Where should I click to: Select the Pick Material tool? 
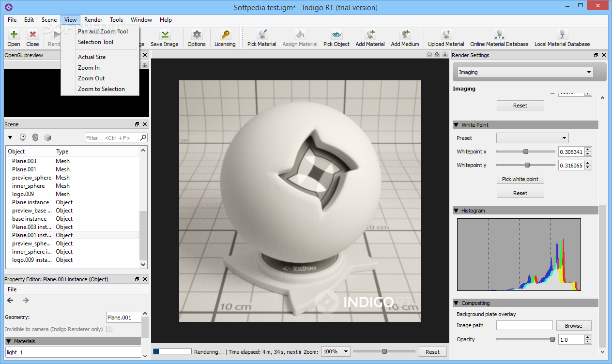(x=262, y=35)
